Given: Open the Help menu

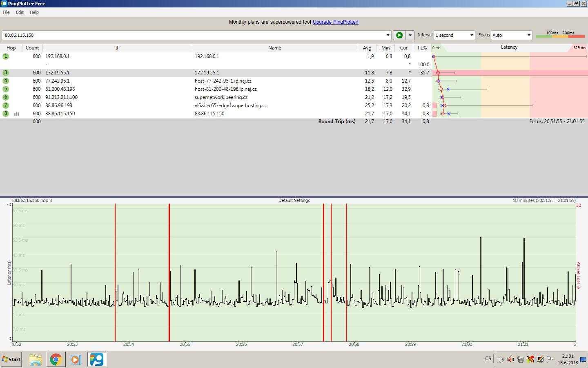Looking at the screenshot, I should pos(34,12).
